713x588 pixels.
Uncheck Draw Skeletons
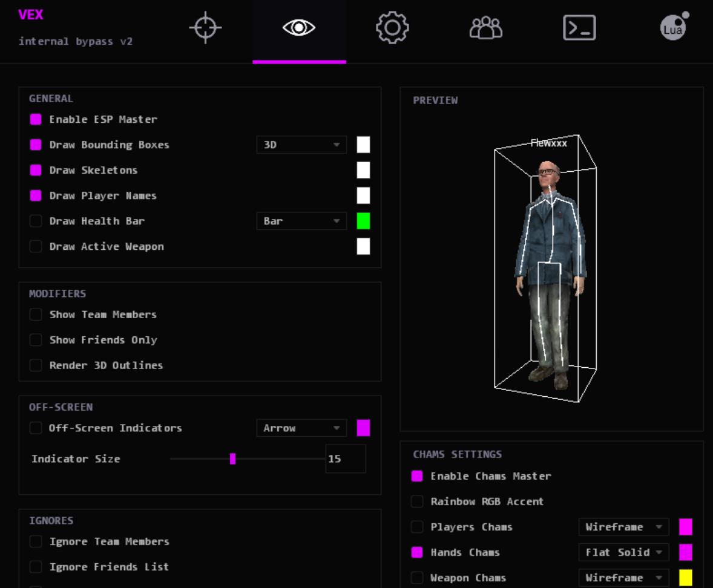[x=36, y=170]
